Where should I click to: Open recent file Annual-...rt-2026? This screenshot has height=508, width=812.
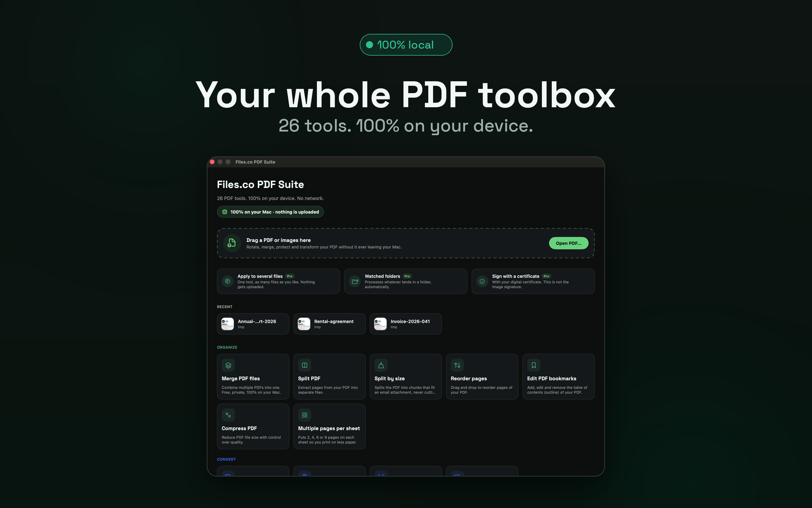tap(253, 324)
